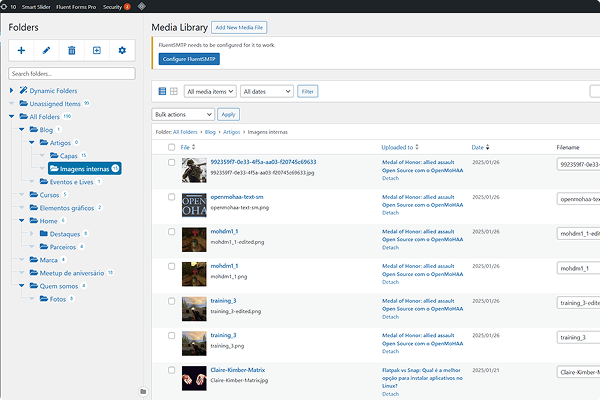Click the add subfolder boxed-plus icon
Screen dimensions: 600x400
pos(97,50)
